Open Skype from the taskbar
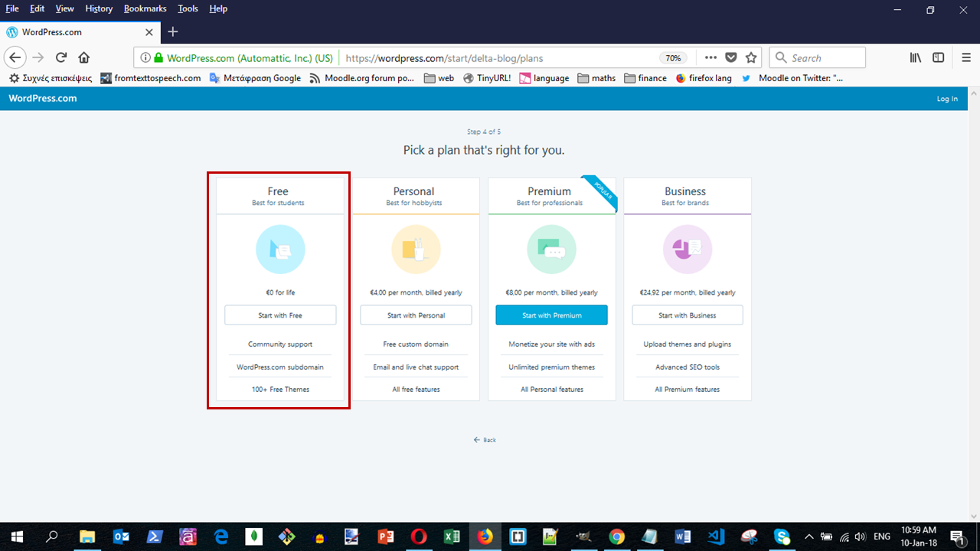 782,536
